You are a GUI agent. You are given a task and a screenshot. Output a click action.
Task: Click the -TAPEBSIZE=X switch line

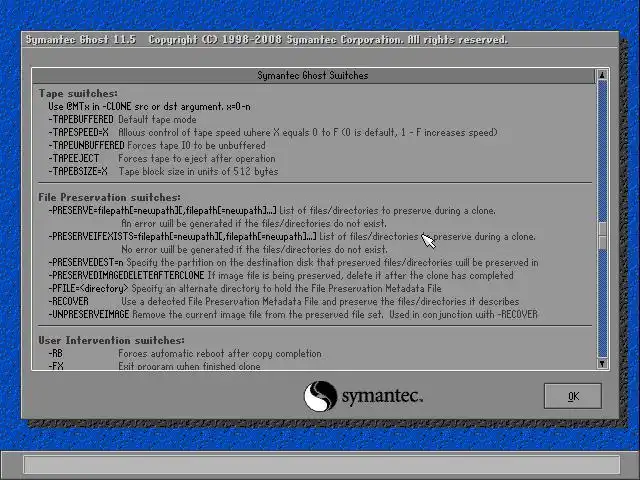(163, 172)
